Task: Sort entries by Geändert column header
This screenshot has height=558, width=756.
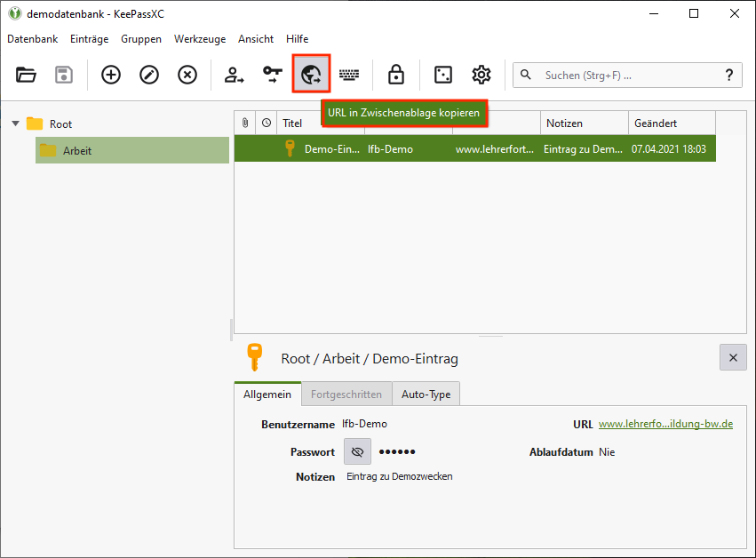Action: (x=671, y=123)
